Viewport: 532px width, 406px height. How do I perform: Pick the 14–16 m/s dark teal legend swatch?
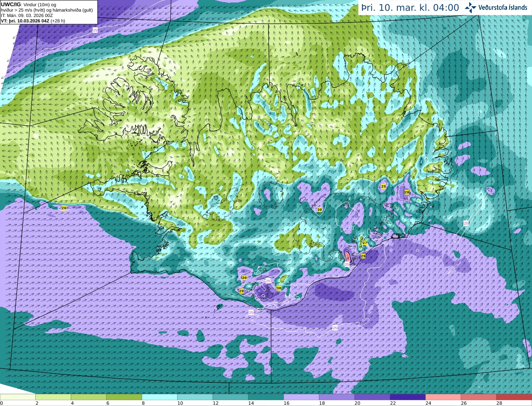pos(266,397)
